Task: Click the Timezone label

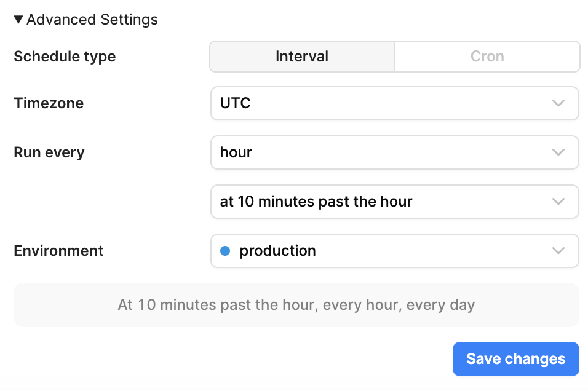Action: point(49,103)
